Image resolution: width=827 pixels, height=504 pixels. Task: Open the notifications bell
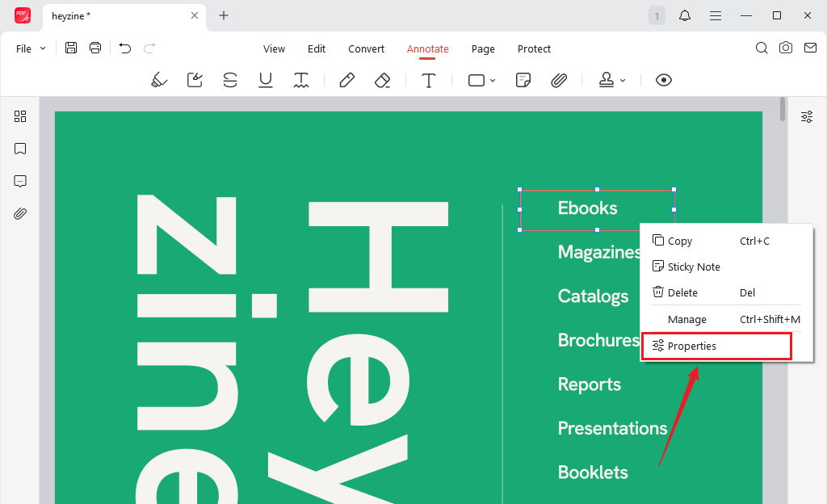click(x=685, y=15)
